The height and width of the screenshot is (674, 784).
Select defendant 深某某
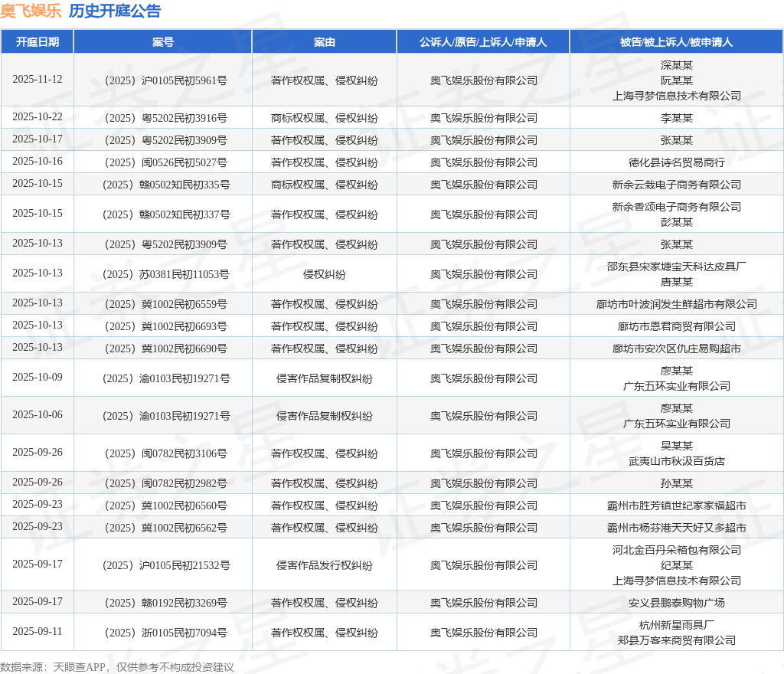tap(677, 65)
